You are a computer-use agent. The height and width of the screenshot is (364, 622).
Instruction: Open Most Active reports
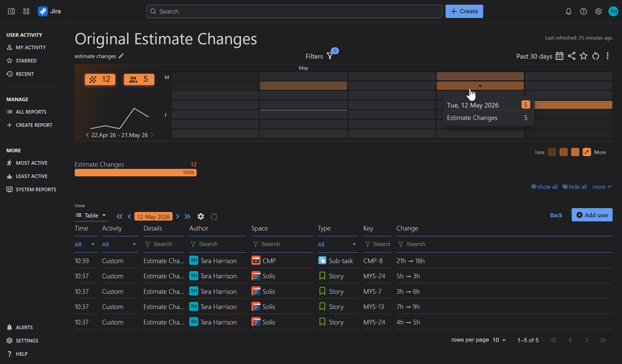[27, 163]
